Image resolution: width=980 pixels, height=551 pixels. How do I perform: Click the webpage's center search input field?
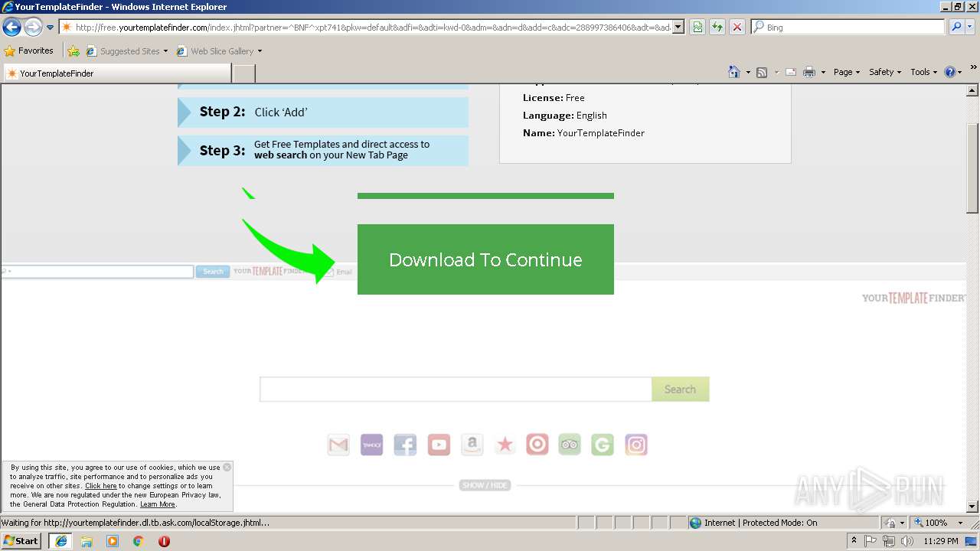point(456,390)
